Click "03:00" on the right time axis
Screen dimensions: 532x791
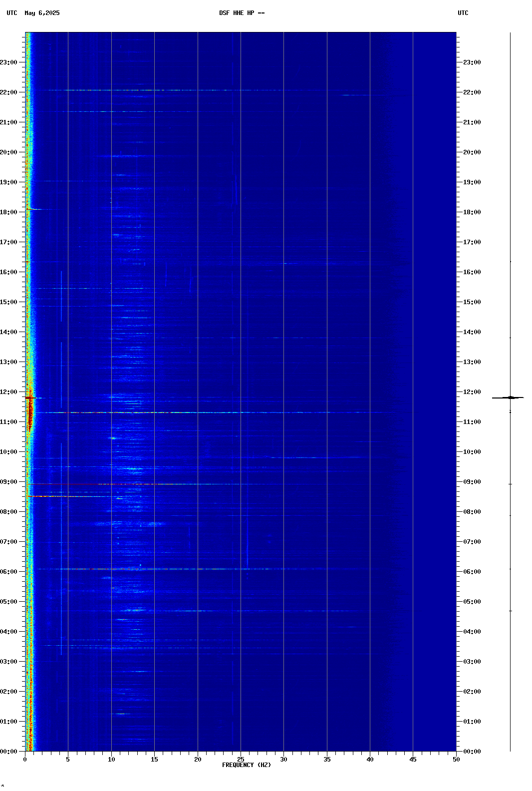coord(472,662)
